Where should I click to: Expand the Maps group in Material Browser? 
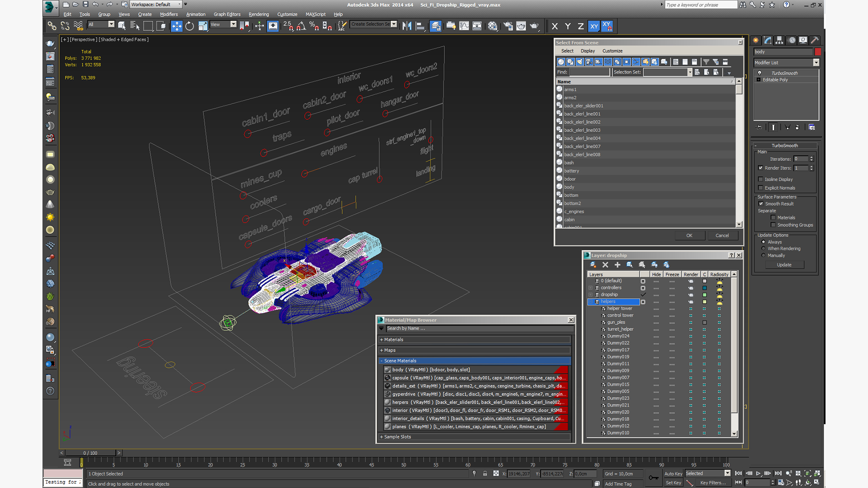pyautogui.click(x=382, y=350)
